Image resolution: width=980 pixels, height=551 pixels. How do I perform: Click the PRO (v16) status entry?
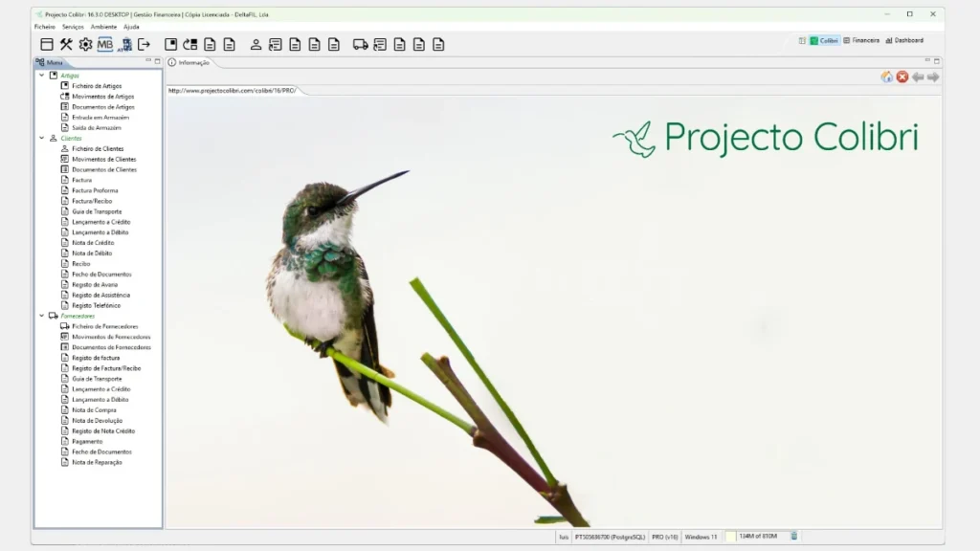[x=664, y=537]
